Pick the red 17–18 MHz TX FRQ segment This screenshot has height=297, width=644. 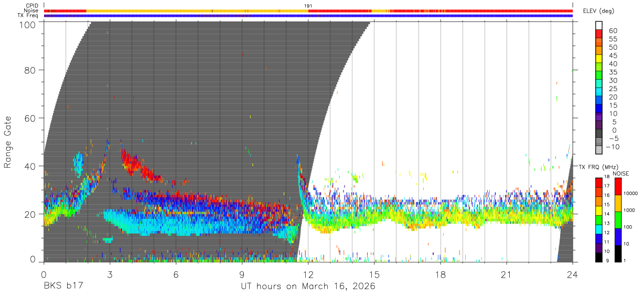click(x=598, y=182)
